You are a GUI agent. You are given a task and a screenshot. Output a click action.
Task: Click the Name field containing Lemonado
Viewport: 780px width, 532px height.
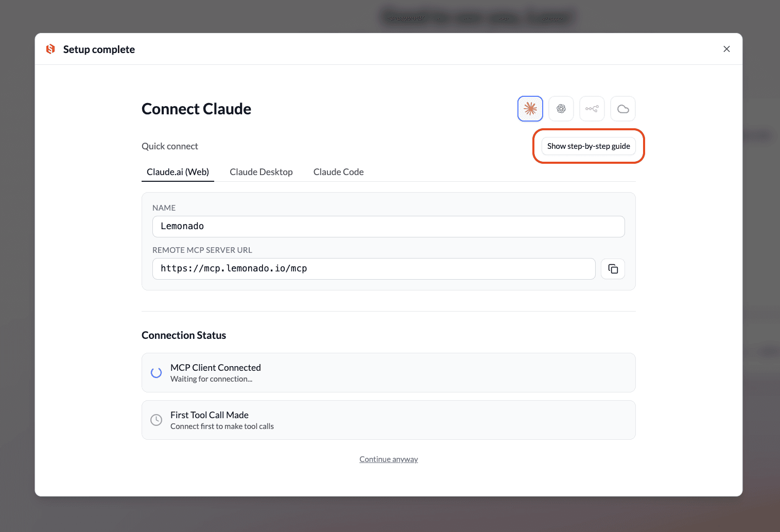pos(388,227)
